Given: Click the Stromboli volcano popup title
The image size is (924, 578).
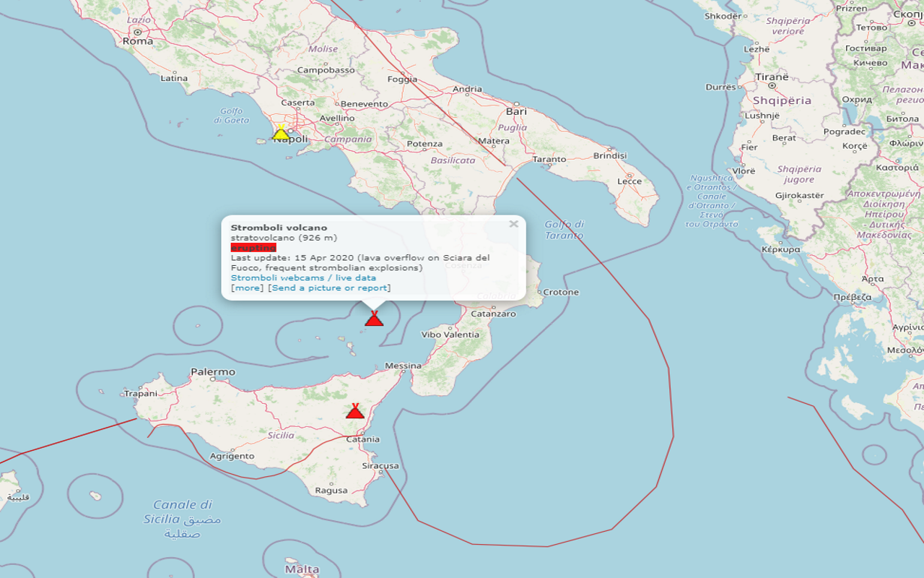Looking at the screenshot, I should click(279, 228).
